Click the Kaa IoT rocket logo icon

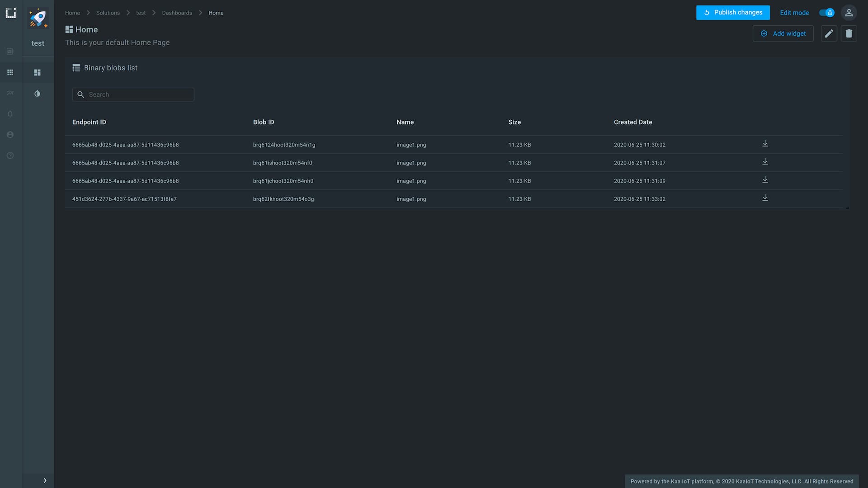tap(38, 17)
